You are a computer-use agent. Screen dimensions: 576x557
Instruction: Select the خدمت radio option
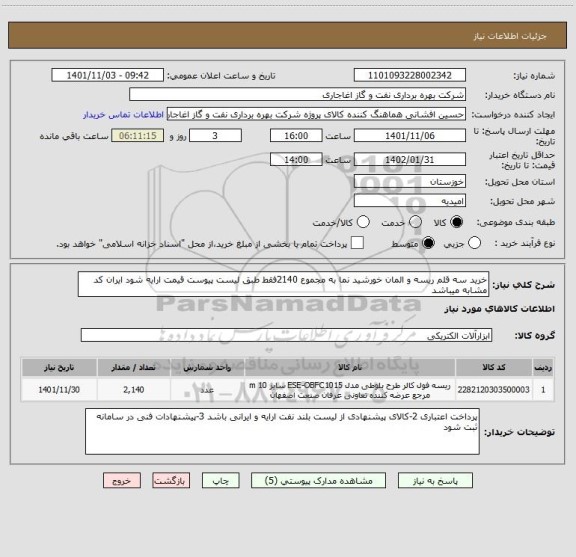coord(415,222)
